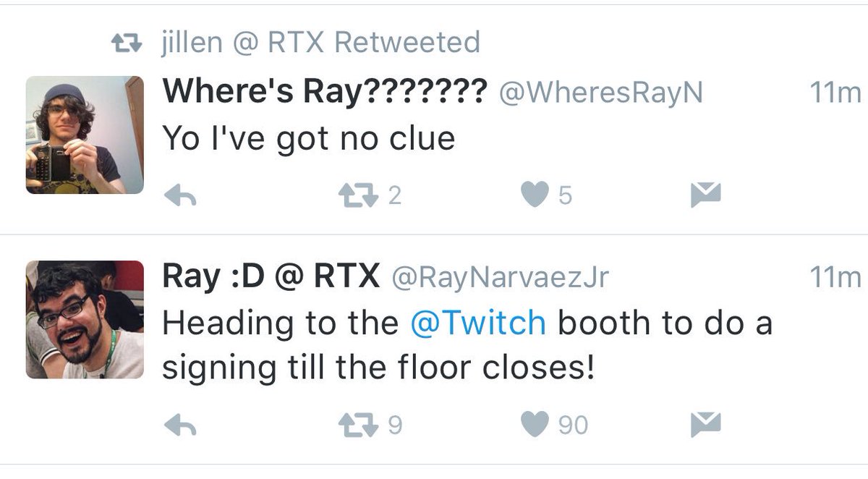Screen dimensions: 868x479
Task: Open the @RayNarvaezJr profile handle
Action: click(x=500, y=277)
